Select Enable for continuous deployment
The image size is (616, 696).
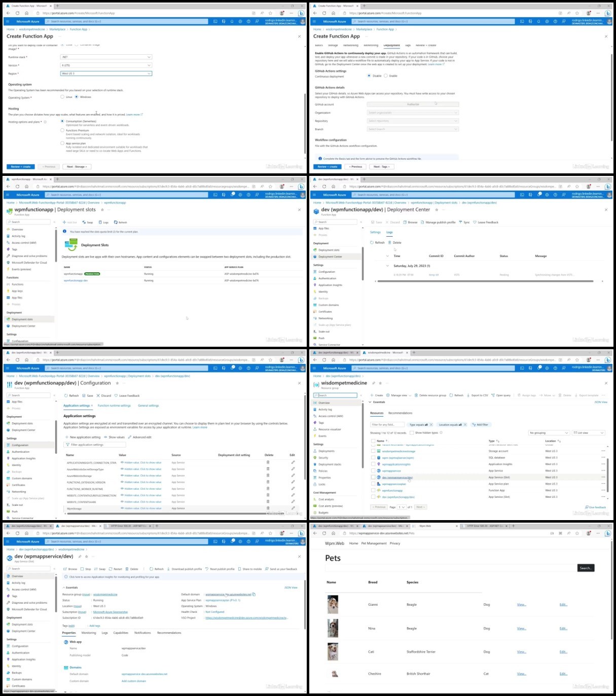tap(386, 76)
